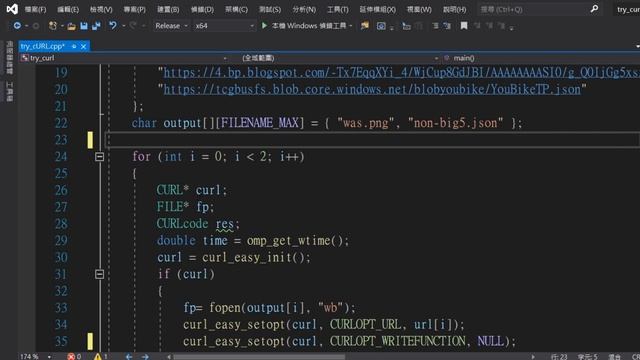The image size is (640, 360).
Task: Click the fopen call on line 33
Action: 226,308
